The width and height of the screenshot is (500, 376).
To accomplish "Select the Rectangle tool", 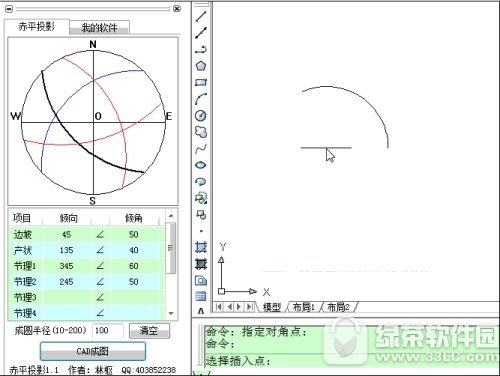I will tap(201, 82).
